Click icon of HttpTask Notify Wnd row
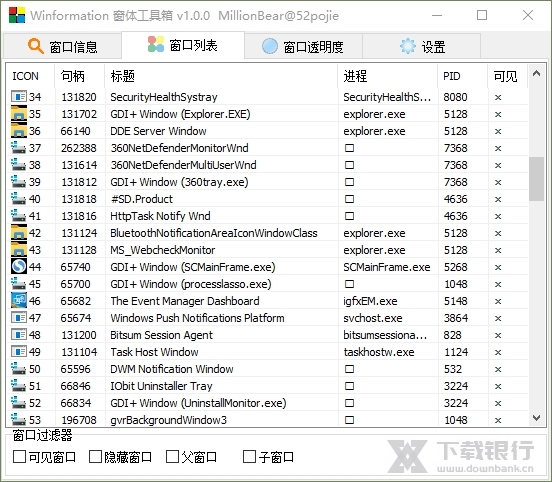Screen dimensions: 552x482 (19, 215)
